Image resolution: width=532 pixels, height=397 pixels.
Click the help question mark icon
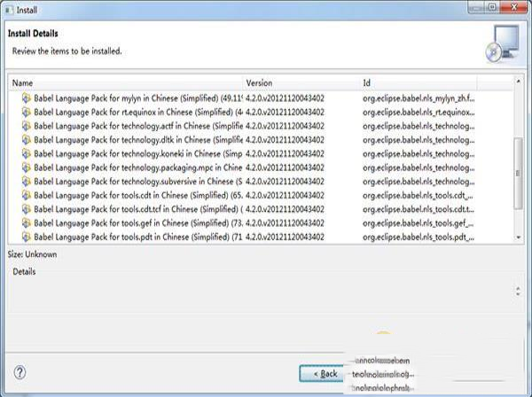tap(20, 373)
